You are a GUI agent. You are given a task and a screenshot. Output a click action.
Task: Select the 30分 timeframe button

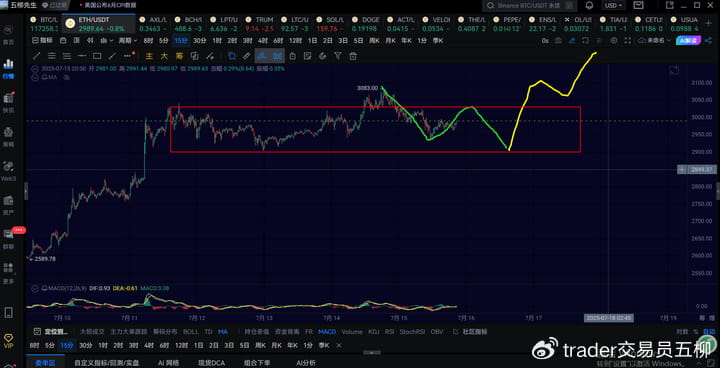click(199, 40)
